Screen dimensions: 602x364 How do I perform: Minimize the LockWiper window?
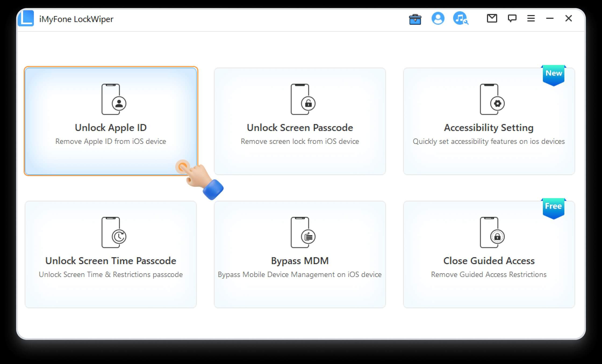[x=550, y=18]
